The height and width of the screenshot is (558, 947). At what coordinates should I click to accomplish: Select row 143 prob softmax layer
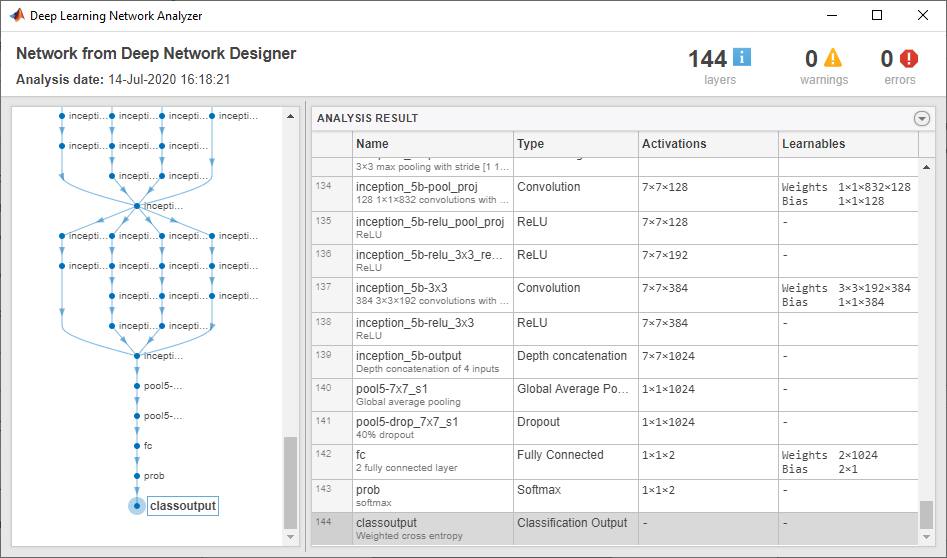[x=615, y=496]
